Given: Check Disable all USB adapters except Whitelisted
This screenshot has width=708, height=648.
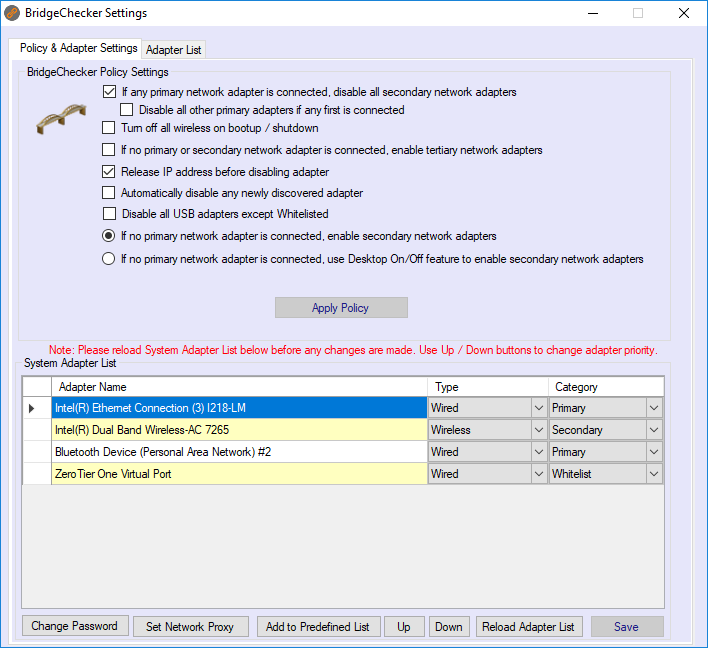Looking at the screenshot, I should coord(109,214).
